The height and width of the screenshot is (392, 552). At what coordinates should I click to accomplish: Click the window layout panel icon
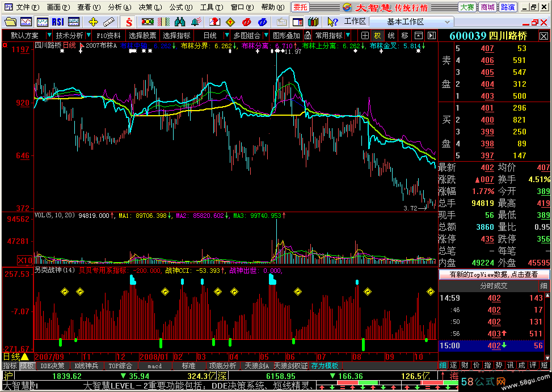pos(297,22)
